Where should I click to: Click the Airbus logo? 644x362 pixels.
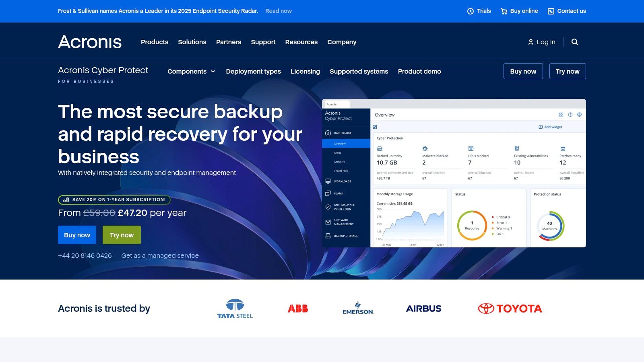pyautogui.click(x=424, y=309)
